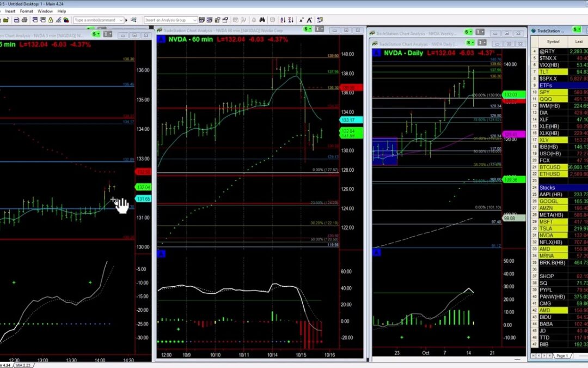588x368 pixels.
Task: Open the I interval-link dropdown on Weekly chart window
Action: [x=480, y=32]
